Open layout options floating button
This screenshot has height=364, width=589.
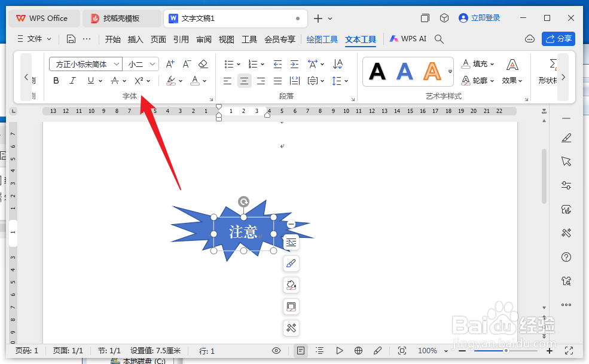pyautogui.click(x=291, y=242)
